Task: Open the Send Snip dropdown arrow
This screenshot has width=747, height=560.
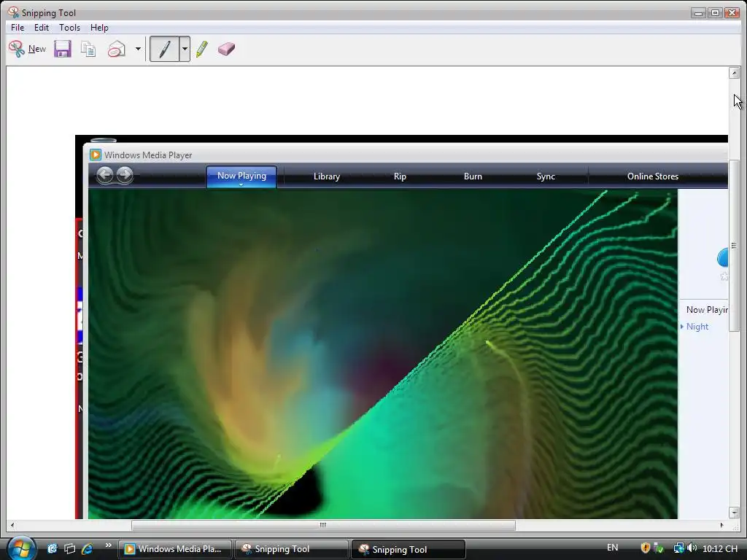Action: 138,49
